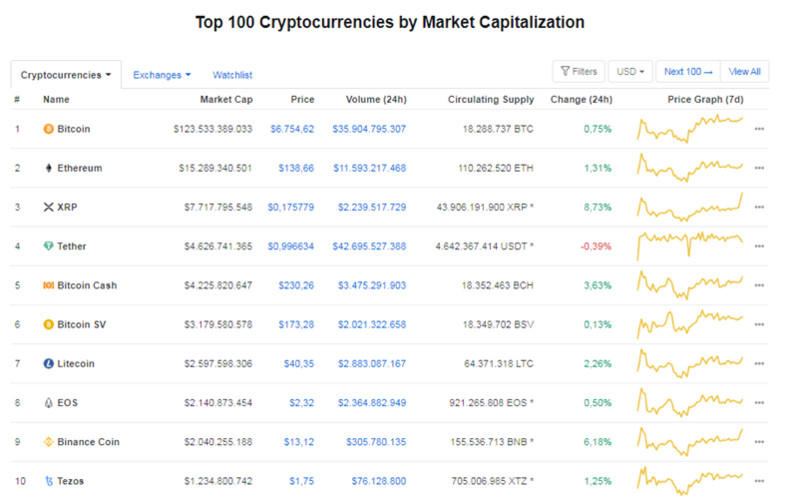This screenshot has width=798, height=500.
Task: Click Ethereum price $138,66
Action: coord(296,168)
